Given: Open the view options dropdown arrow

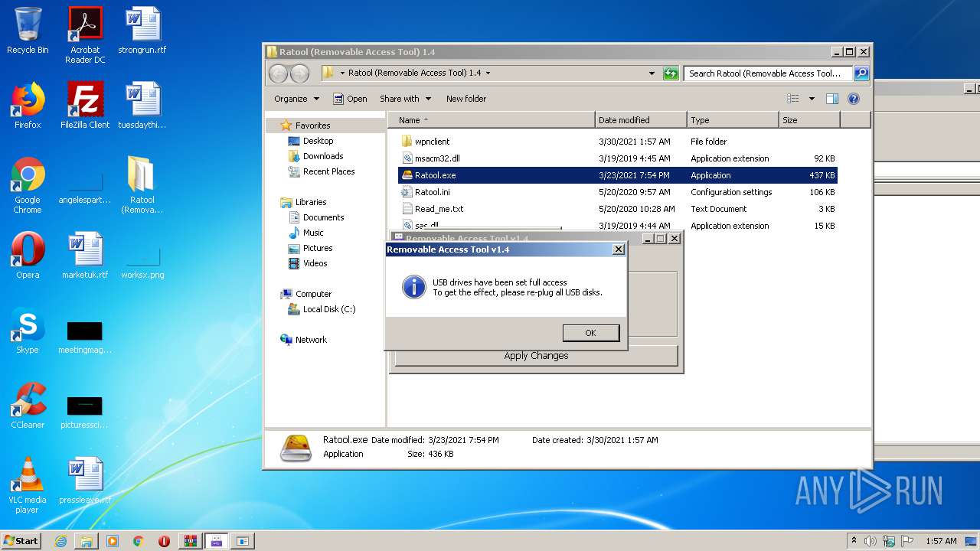Looking at the screenshot, I should 812,99.
